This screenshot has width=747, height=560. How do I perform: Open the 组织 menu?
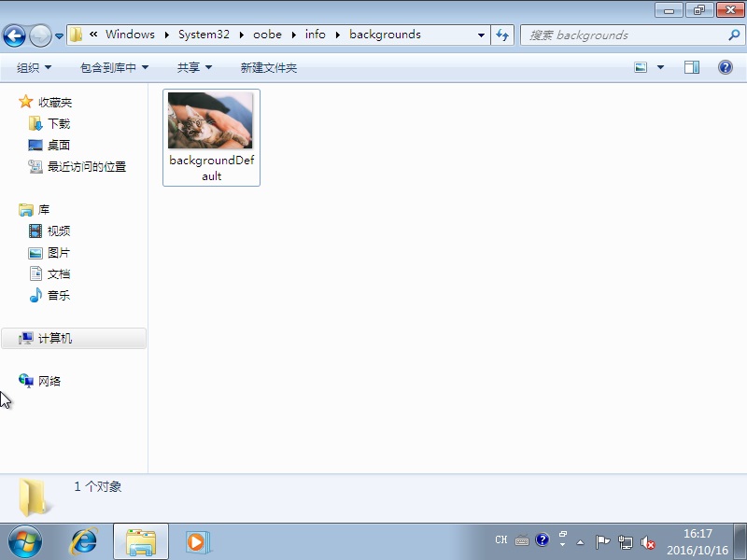point(34,67)
